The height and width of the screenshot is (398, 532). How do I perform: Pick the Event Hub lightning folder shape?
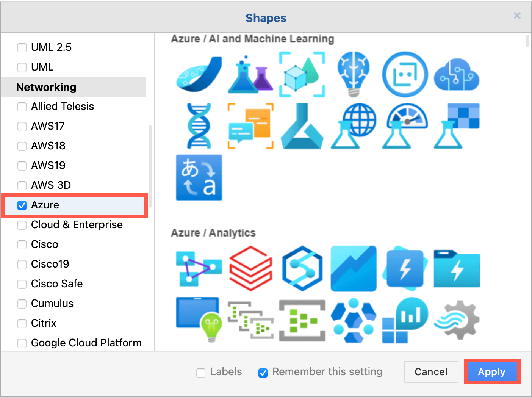[457, 269]
